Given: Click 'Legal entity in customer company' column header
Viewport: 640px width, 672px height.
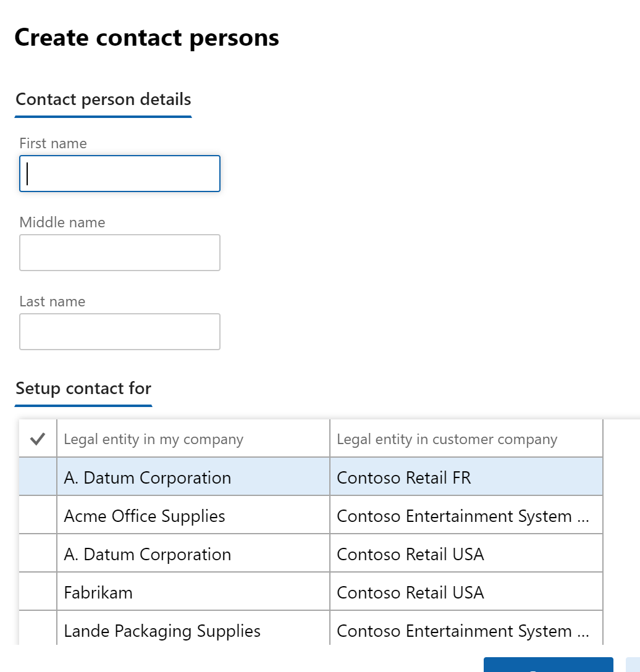Looking at the screenshot, I should click(x=466, y=439).
